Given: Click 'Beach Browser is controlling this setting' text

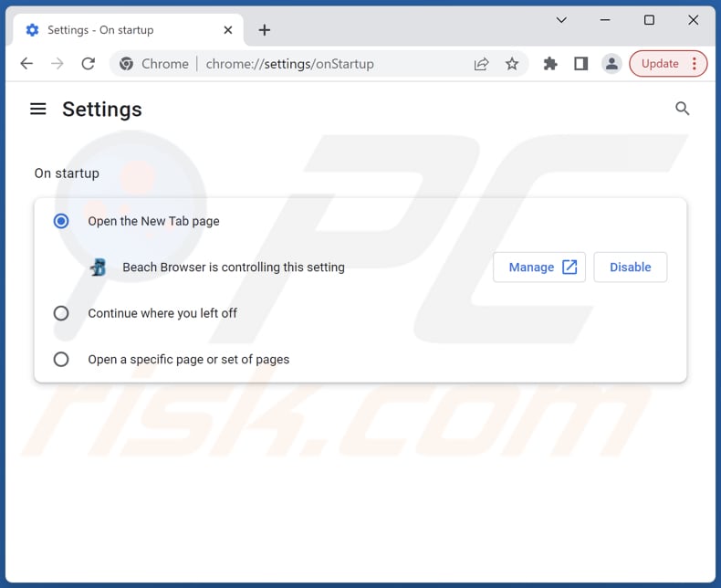Looking at the screenshot, I should [x=233, y=268].
